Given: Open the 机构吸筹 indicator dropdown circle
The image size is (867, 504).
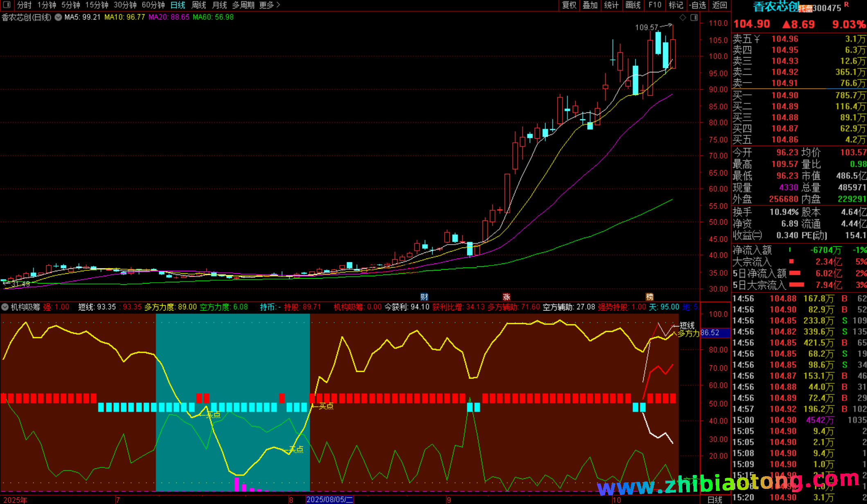Looking at the screenshot, I should pos(5,307).
